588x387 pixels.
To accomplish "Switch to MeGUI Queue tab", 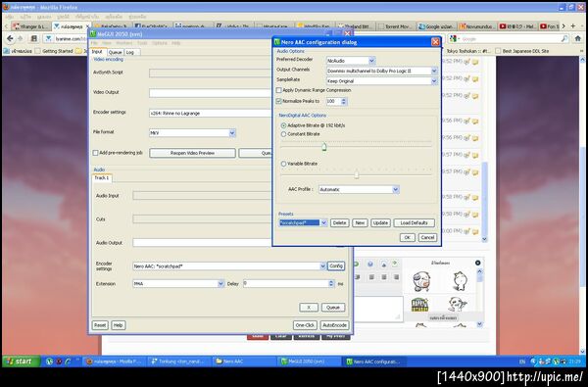I will [116, 52].
